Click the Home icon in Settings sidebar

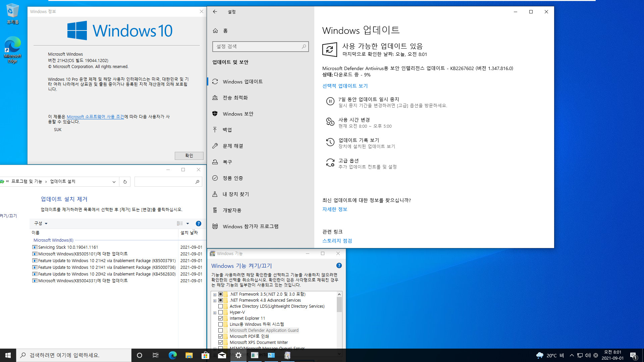215,31
